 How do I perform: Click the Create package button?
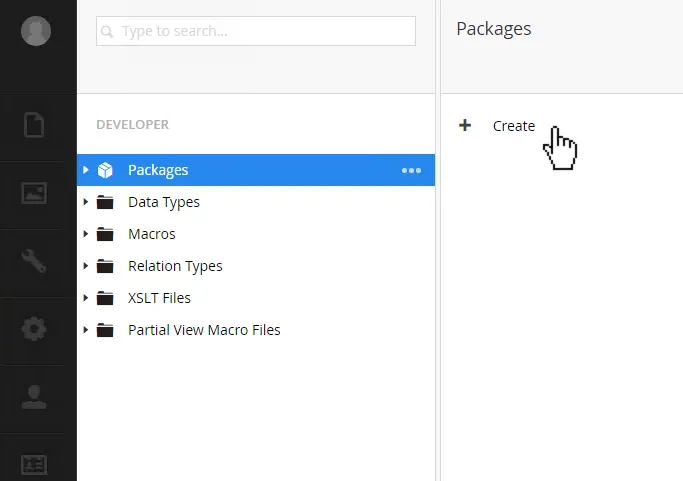click(513, 126)
